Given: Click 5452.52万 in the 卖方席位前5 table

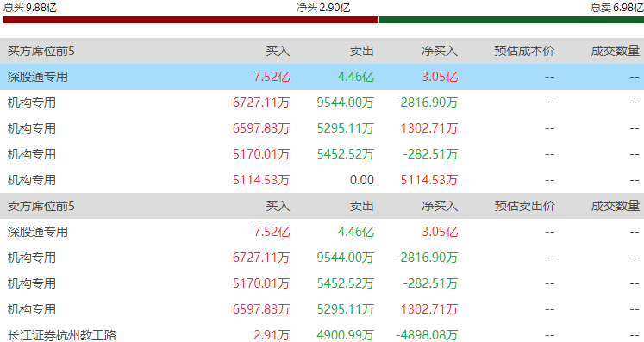Looking at the screenshot, I should pos(346,283).
